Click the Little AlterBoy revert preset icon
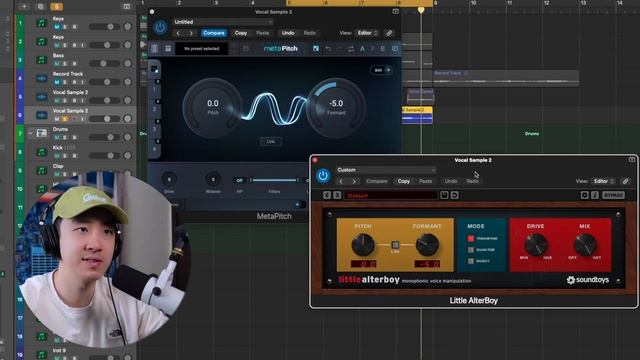 click(x=454, y=195)
